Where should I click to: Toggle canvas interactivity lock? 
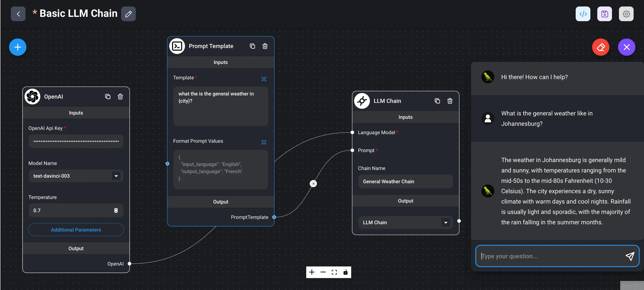click(x=345, y=272)
